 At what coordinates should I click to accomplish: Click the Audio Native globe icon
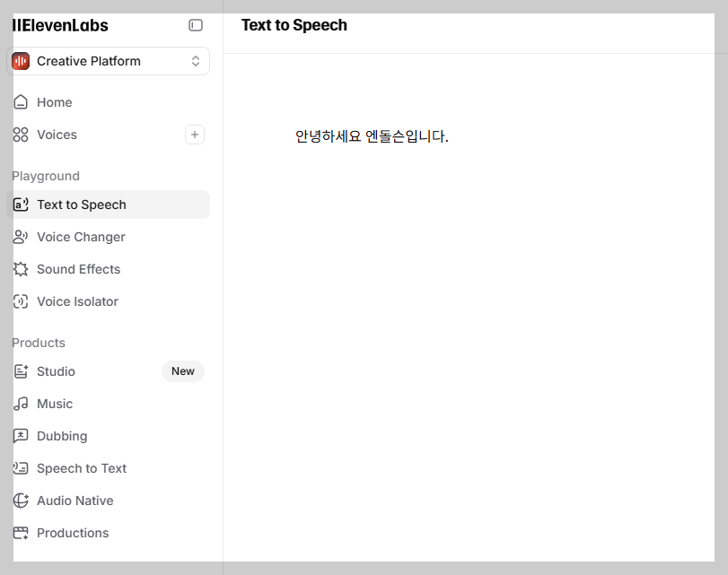pos(21,501)
